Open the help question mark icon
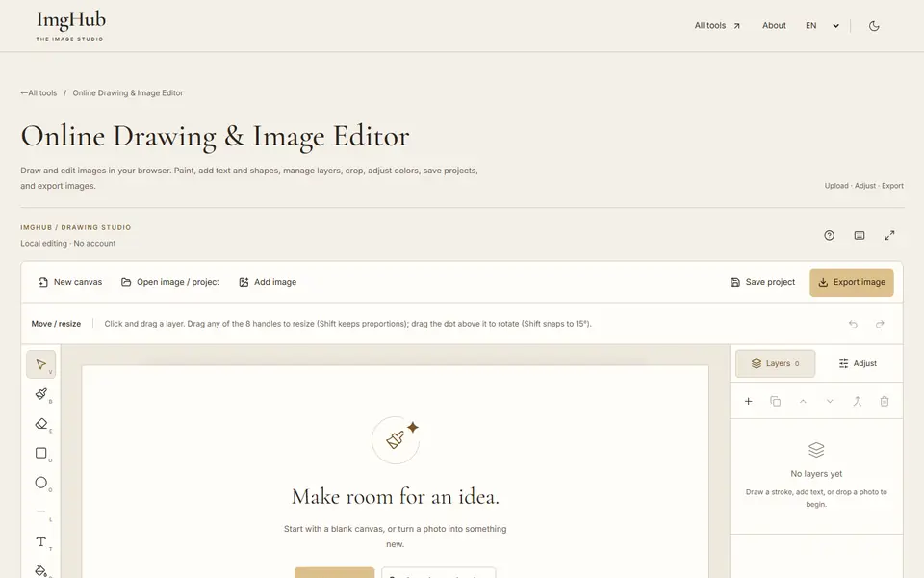 pos(829,235)
